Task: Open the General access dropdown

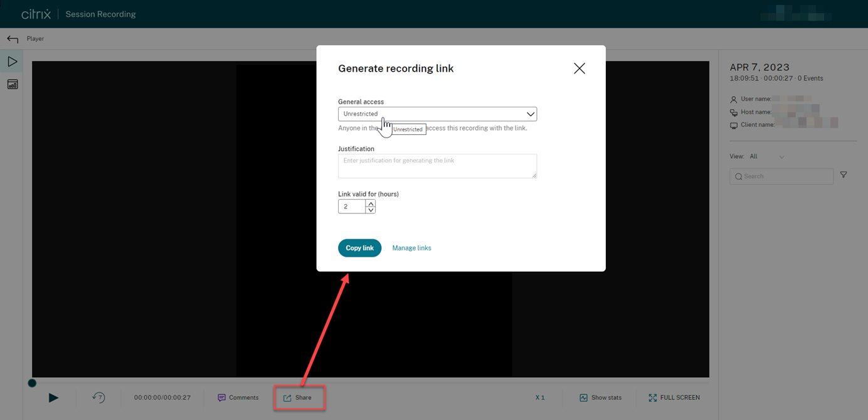Action: coord(531,114)
